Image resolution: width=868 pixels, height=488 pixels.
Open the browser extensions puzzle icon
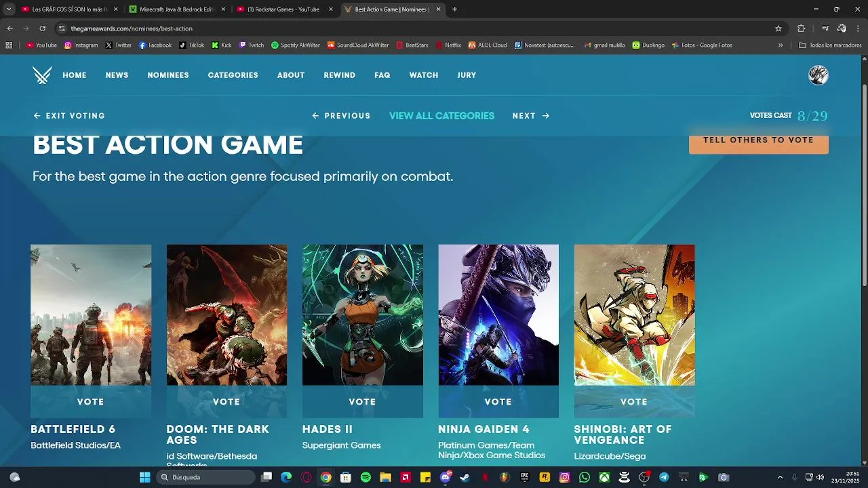[x=801, y=28]
